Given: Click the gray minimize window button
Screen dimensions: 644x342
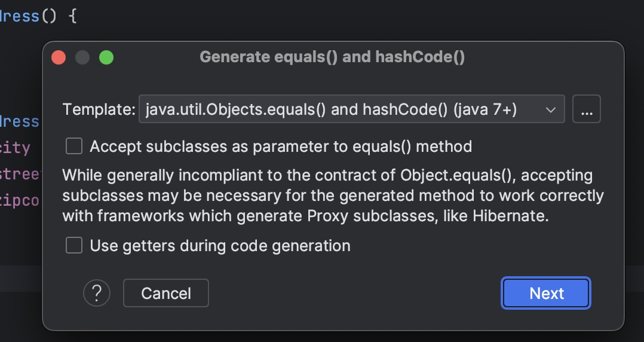Looking at the screenshot, I should [82, 57].
